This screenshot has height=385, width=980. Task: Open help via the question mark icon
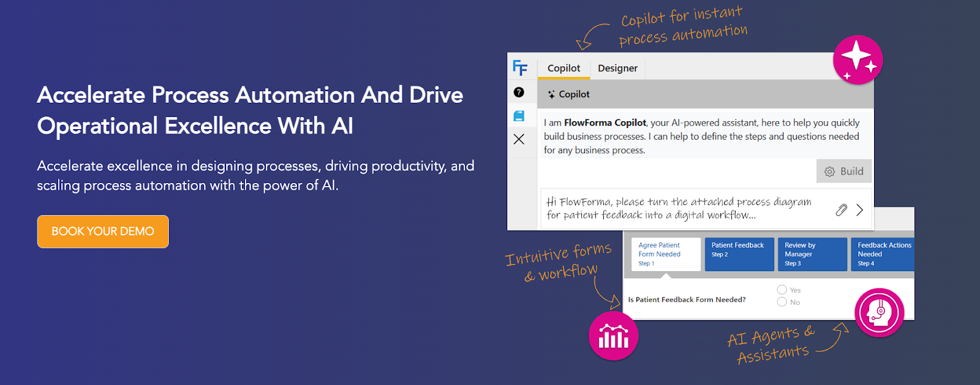[519, 92]
